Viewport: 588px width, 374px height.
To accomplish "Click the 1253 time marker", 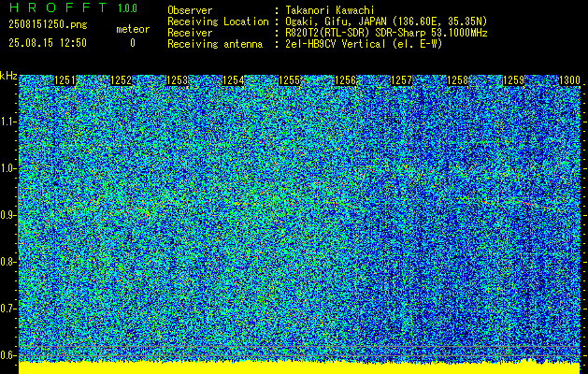I will (177, 80).
